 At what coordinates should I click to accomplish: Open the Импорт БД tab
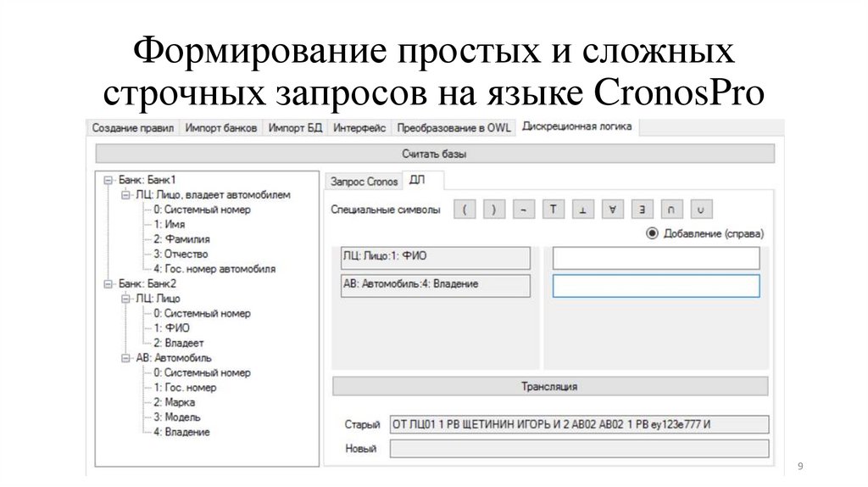(x=295, y=128)
